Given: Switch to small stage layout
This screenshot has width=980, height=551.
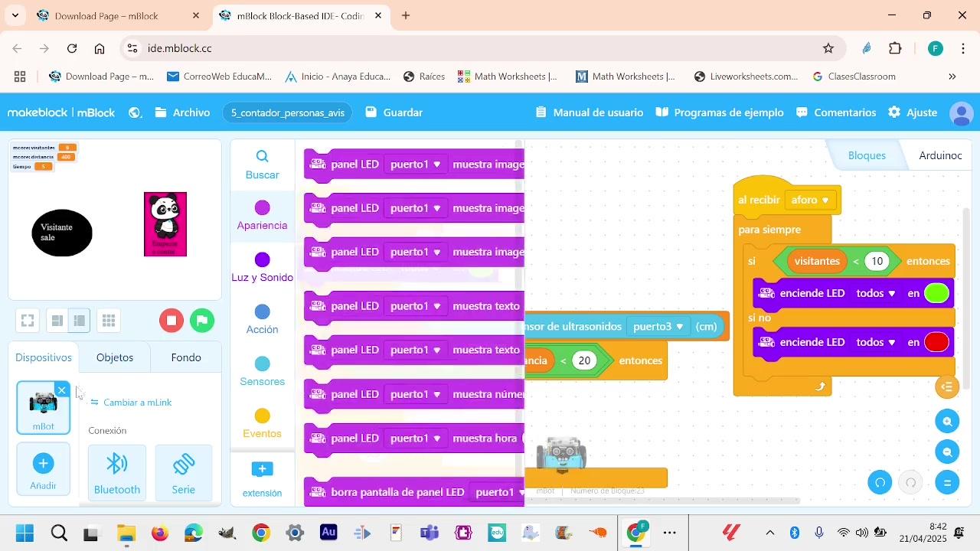Looking at the screenshot, I should point(57,321).
